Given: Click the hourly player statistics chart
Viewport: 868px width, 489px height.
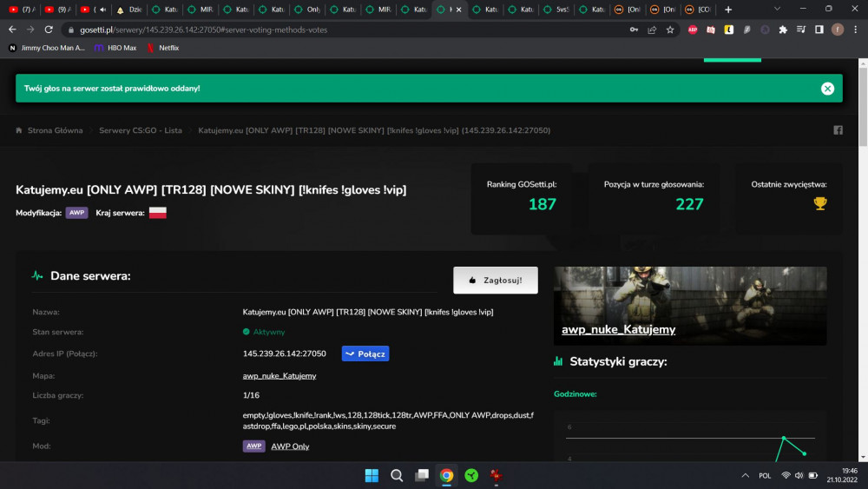Looking at the screenshot, I should [x=690, y=438].
